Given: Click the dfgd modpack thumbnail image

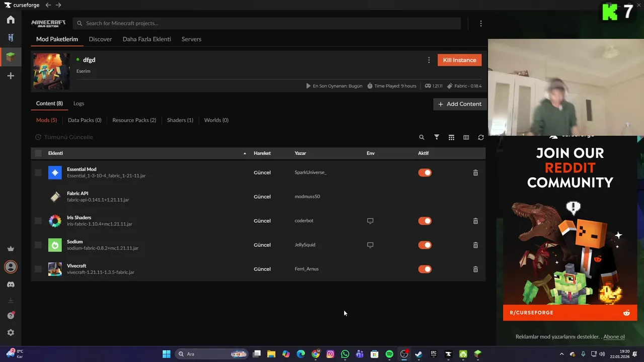Looking at the screenshot, I should [51, 71].
